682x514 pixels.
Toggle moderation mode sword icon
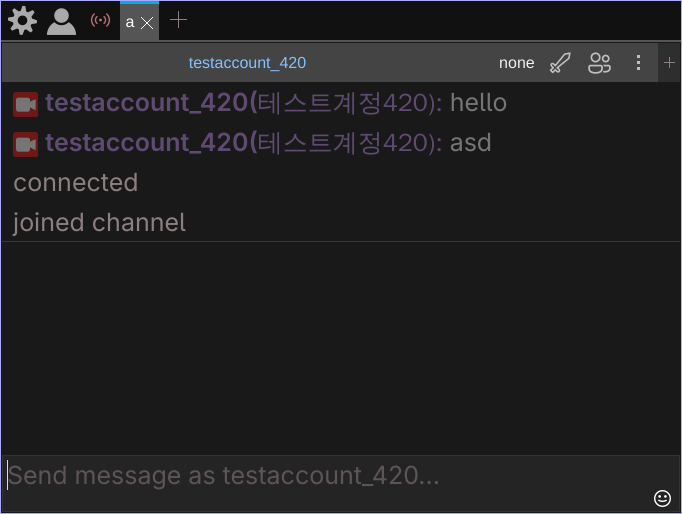561,63
